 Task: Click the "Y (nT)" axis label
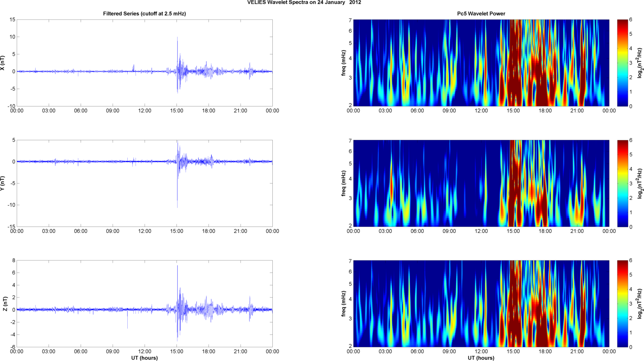(3, 183)
